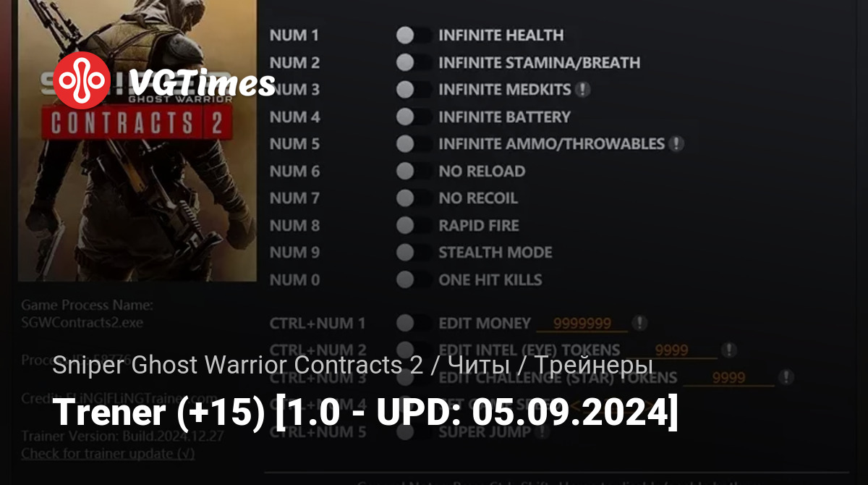Click the Contracts 2 game cover image

pyautogui.click(x=137, y=140)
